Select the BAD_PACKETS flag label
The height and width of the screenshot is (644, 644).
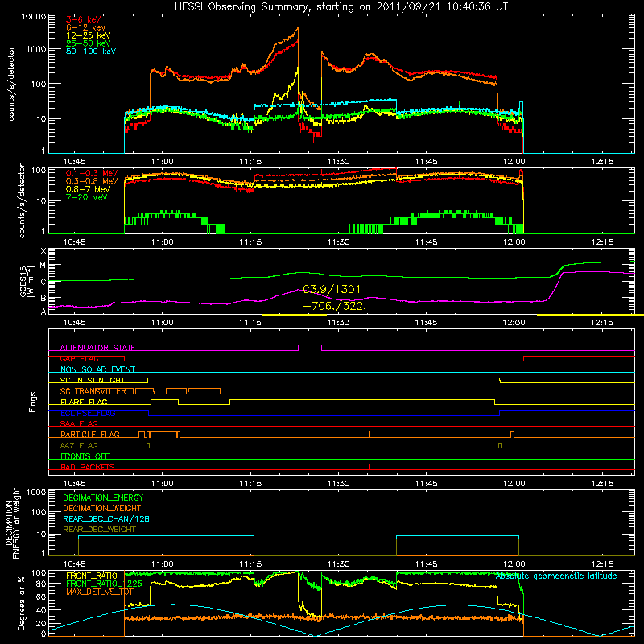(x=88, y=467)
